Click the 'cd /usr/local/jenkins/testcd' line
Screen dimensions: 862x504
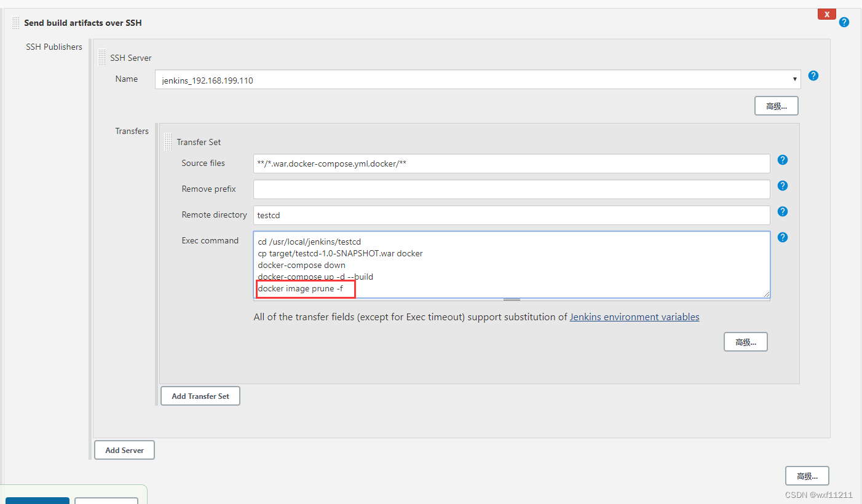coord(309,242)
